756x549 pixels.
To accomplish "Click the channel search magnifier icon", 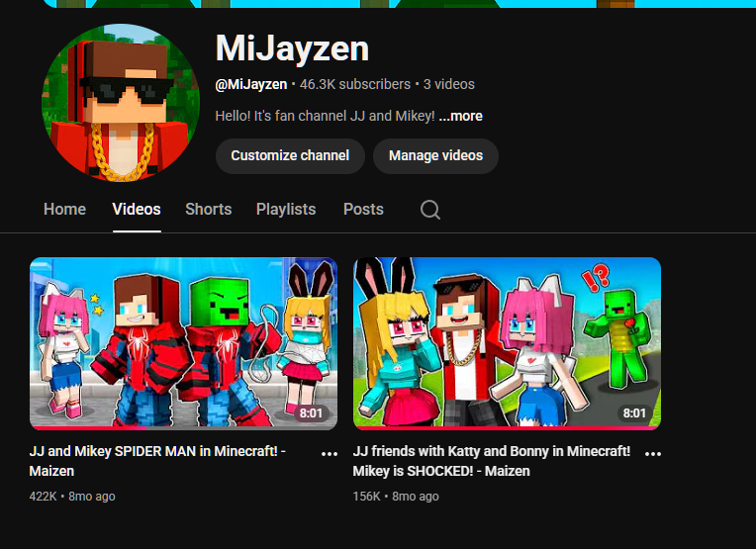I will tap(430, 210).
